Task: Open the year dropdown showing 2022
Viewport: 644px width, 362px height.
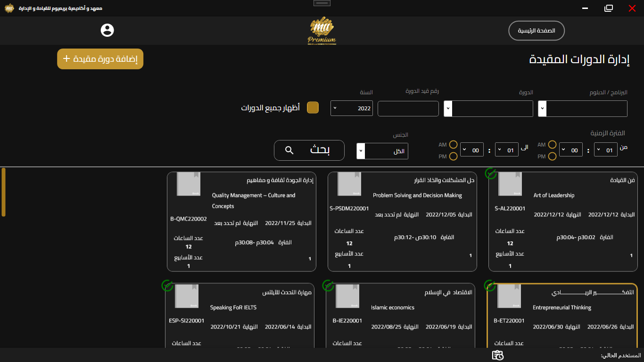Action: [352, 108]
